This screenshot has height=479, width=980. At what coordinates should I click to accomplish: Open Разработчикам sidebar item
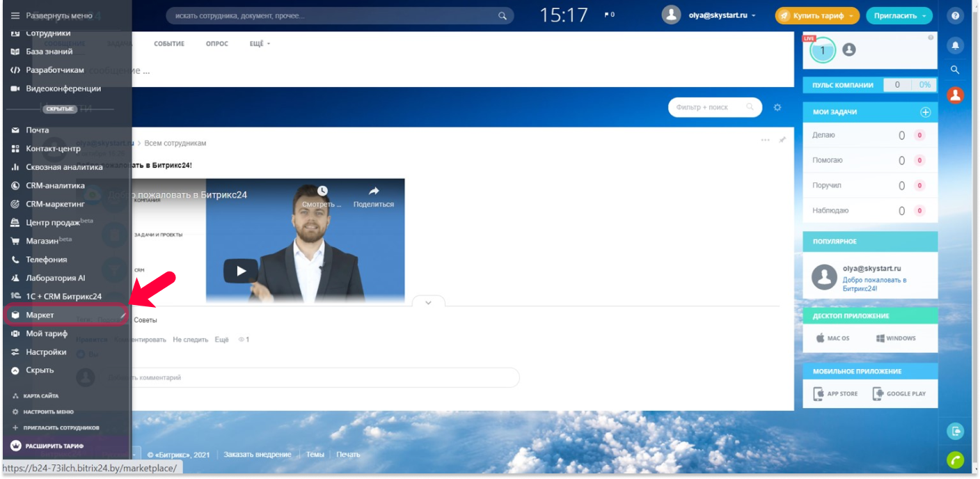click(x=54, y=70)
